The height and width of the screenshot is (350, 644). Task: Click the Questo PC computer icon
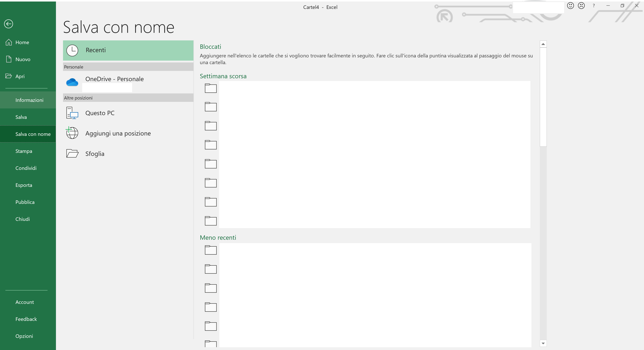coord(72,113)
